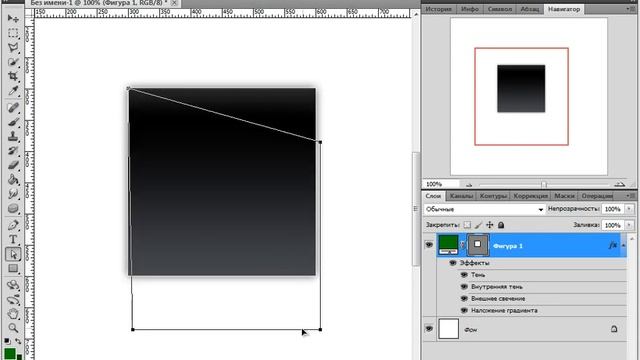The width and height of the screenshot is (640, 360).
Task: Select the Paint Bucket tool
Action: [x=13, y=180]
